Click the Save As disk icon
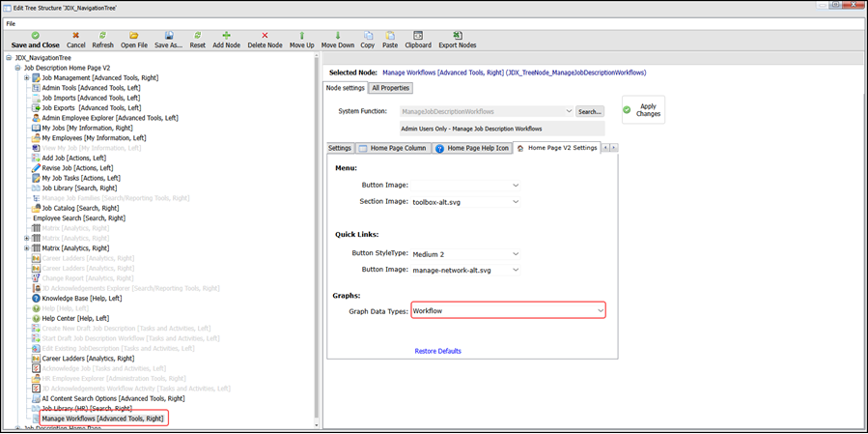868x434 pixels. click(169, 35)
